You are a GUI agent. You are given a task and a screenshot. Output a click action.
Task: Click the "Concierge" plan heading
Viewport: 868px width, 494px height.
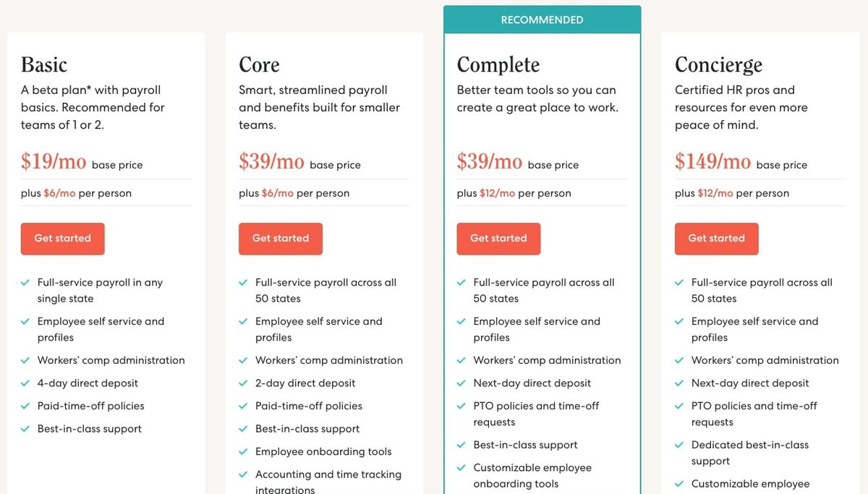tap(718, 64)
